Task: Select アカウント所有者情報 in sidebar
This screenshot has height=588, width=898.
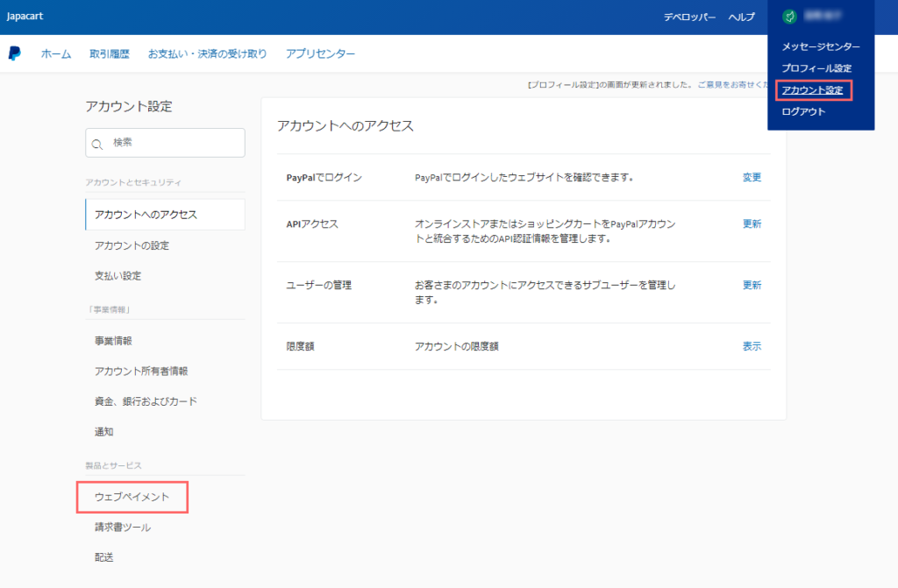Action: [141, 371]
